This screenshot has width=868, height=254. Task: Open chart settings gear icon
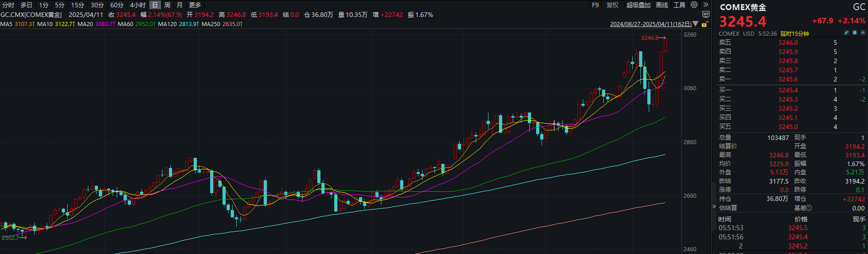(694, 5)
